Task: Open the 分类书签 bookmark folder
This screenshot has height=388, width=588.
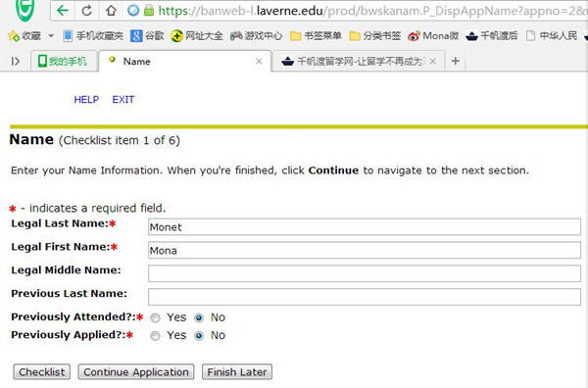Action: click(x=375, y=36)
